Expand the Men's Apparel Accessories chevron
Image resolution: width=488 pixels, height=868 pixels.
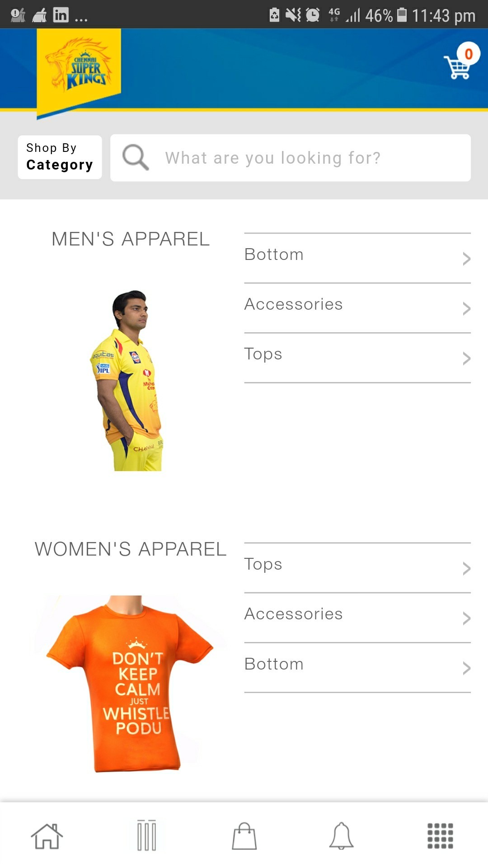(466, 308)
